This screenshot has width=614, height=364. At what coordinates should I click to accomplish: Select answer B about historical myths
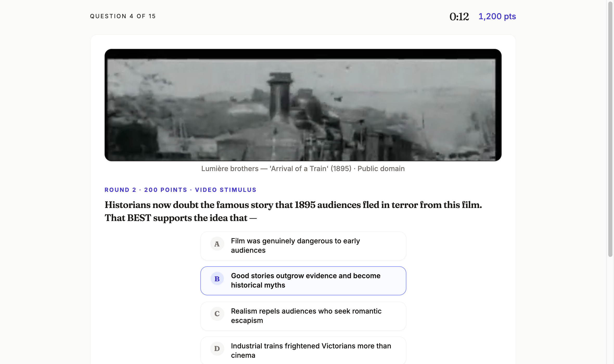click(303, 281)
